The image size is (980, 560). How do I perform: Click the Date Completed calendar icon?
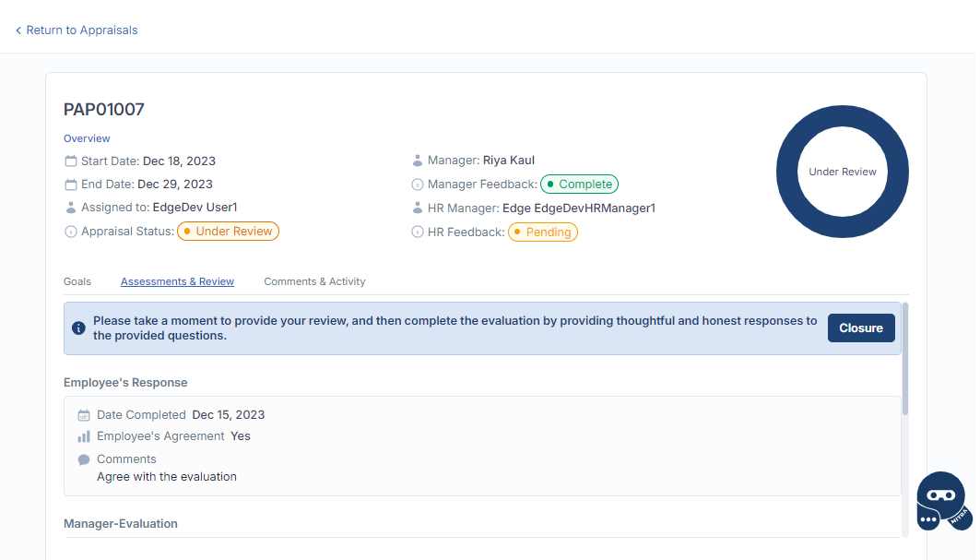point(84,415)
